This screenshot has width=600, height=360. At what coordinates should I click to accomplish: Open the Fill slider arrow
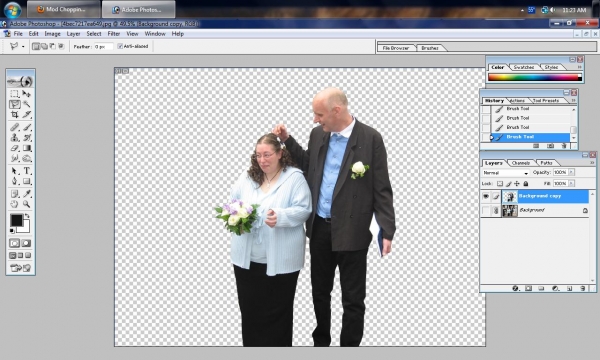tap(571, 184)
